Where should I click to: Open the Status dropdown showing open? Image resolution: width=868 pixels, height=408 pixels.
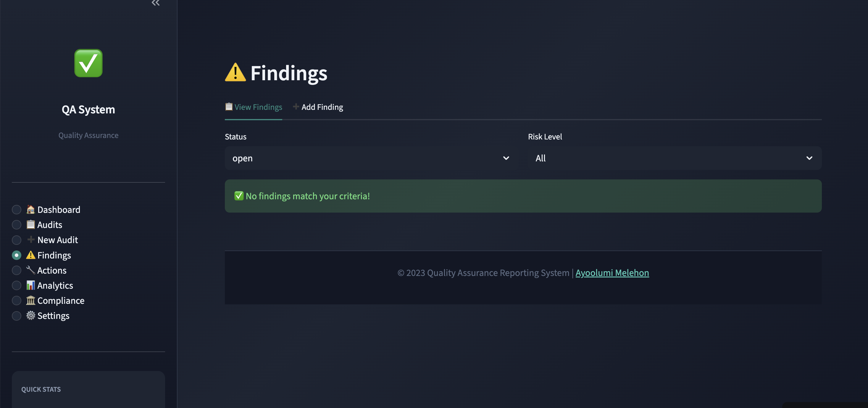tap(371, 158)
